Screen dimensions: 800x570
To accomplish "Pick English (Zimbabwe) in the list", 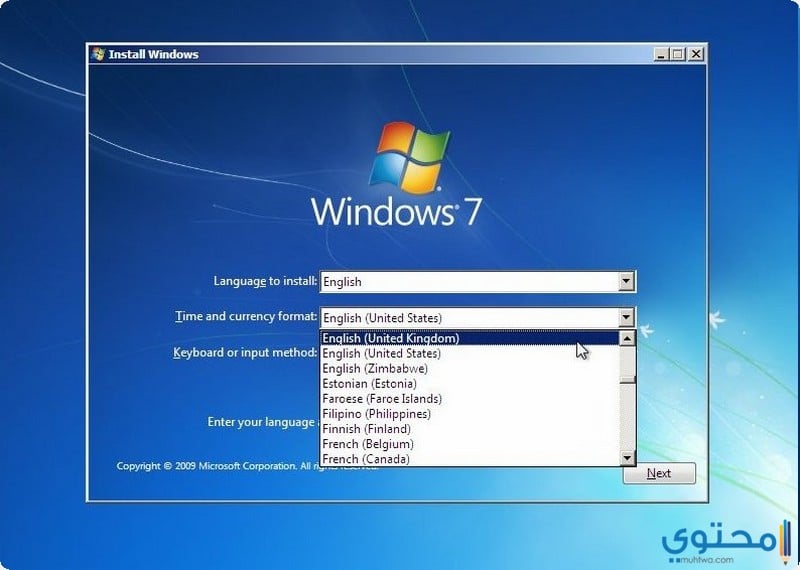I will pos(470,368).
